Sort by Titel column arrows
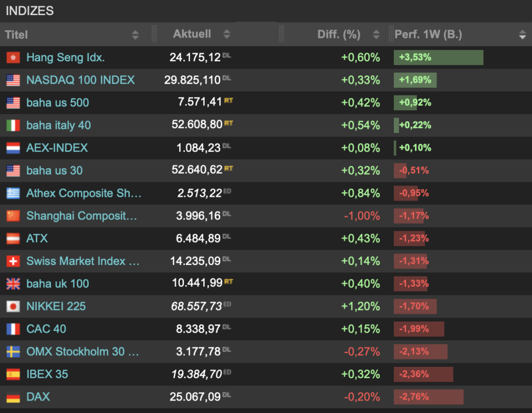 pos(136,35)
